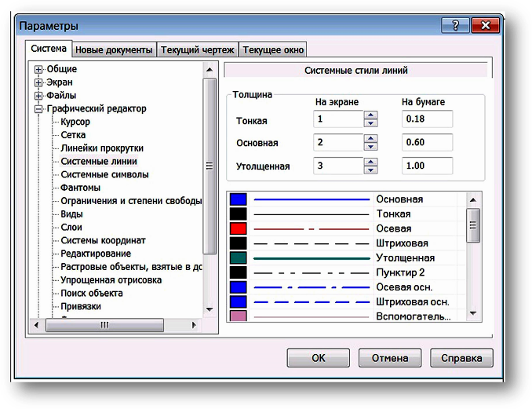This screenshot has height=409, width=532.
Task: Expand the Общие tree node
Action: pyautogui.click(x=38, y=69)
